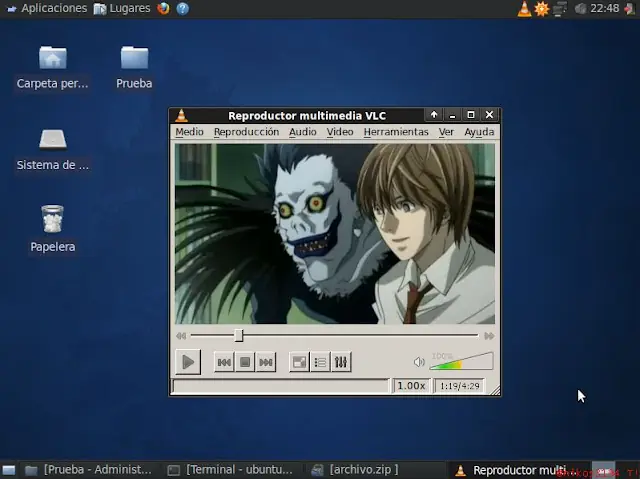
Task: Stop playback with the stop button
Action: click(x=245, y=362)
